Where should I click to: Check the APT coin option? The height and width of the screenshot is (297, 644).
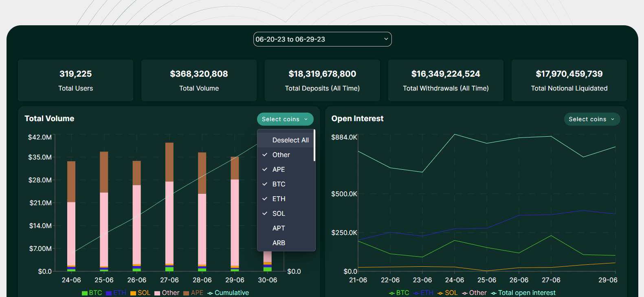(x=286, y=228)
